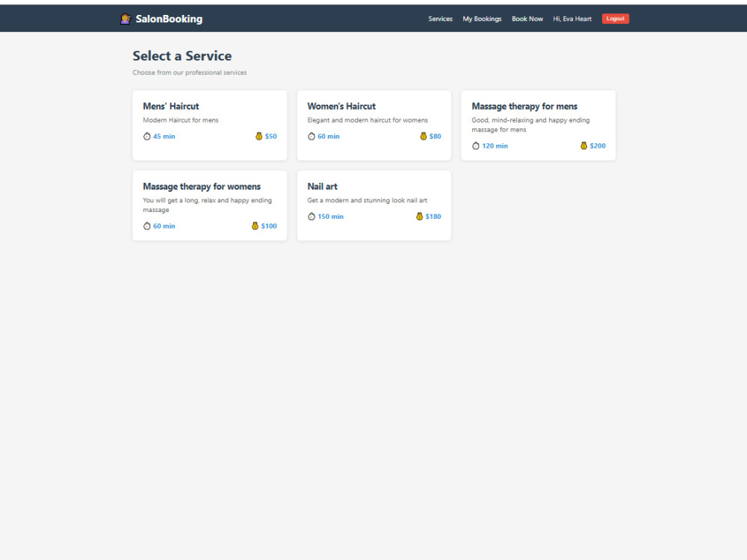Click the clock icon on Women's Haircut card
Screen dimensions: 747x560
coord(311,136)
